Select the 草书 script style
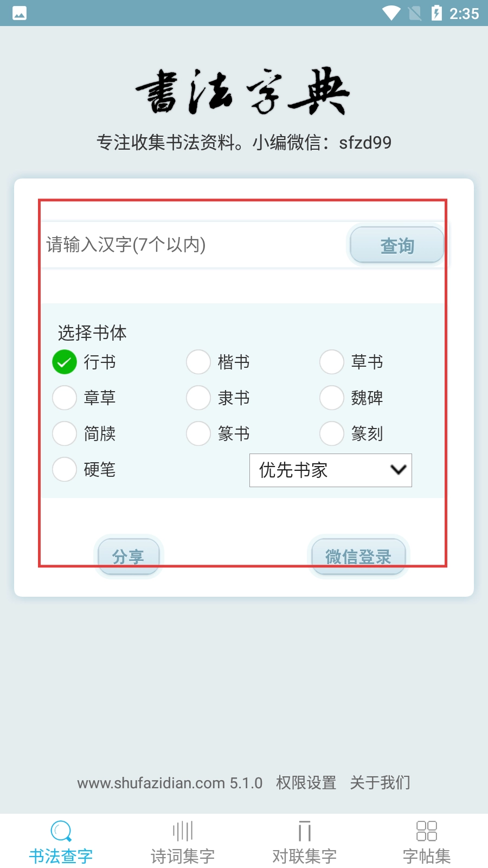 332,362
